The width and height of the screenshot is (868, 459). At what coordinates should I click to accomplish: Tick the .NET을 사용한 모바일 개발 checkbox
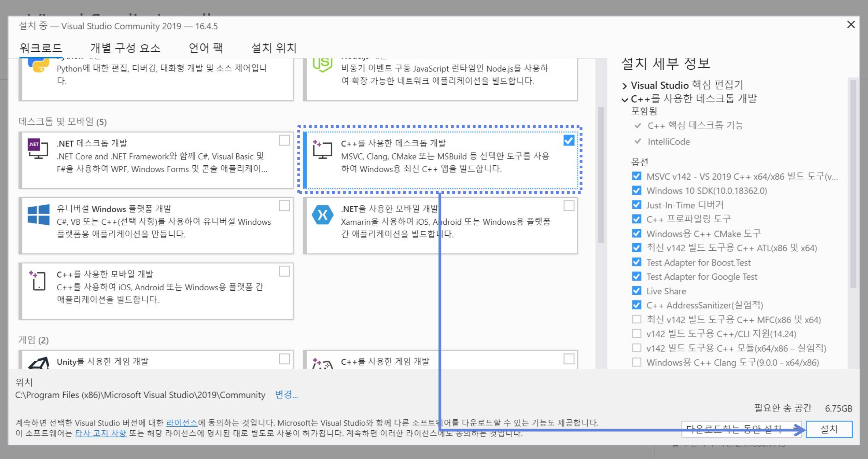569,206
